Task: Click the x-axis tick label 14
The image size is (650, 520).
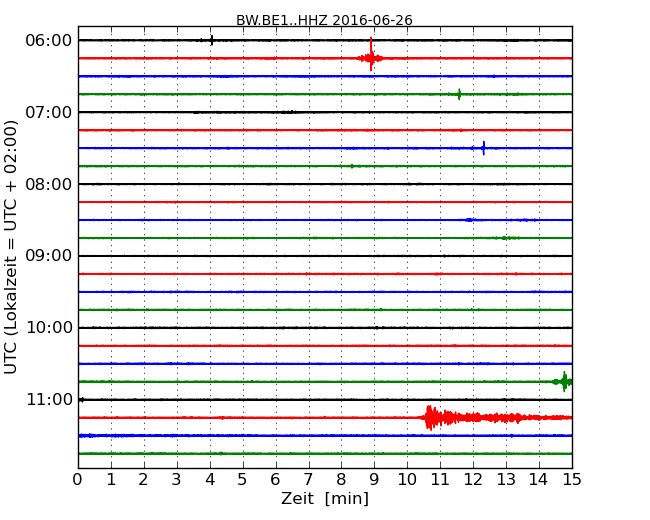Action: (x=538, y=480)
